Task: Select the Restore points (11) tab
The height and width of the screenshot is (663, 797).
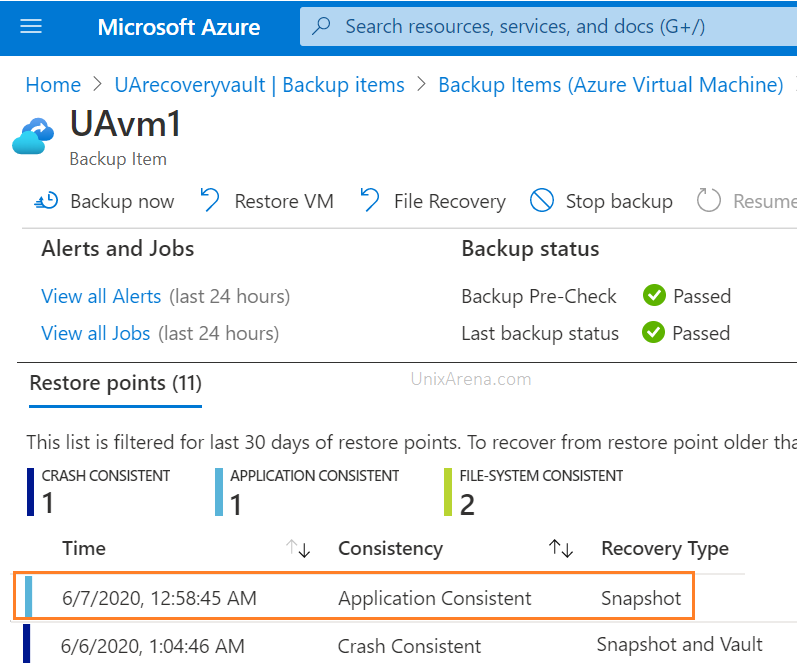Action: (x=115, y=383)
